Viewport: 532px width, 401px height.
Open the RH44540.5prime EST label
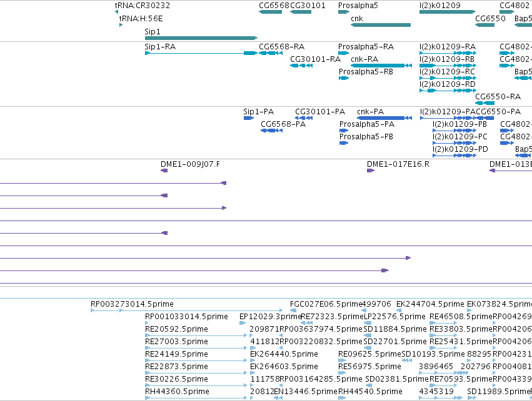[370, 392]
